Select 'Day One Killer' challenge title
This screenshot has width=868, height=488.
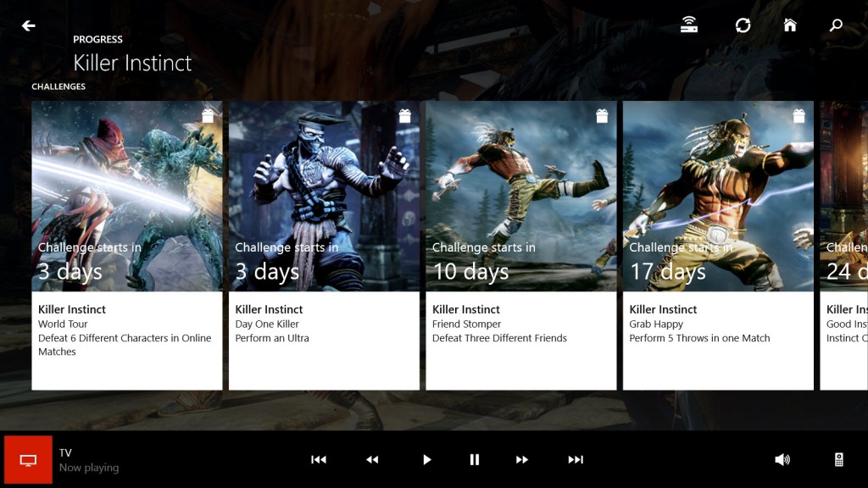(x=267, y=324)
